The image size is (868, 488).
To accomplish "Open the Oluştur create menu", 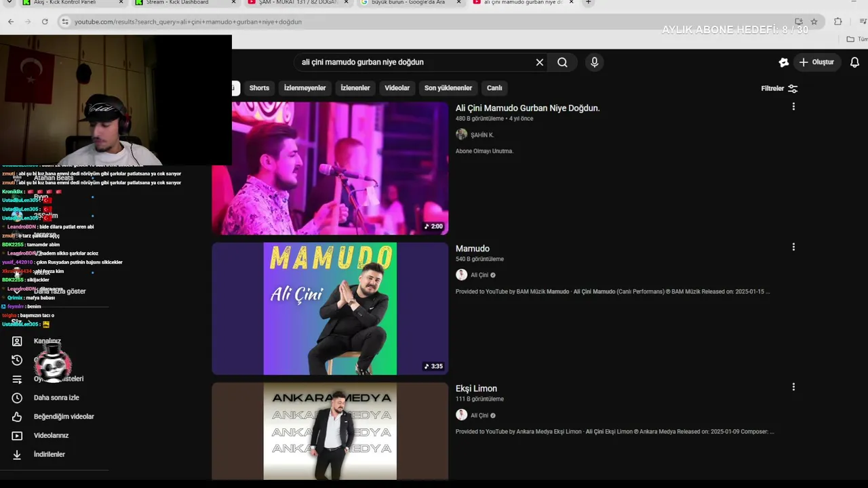I will click(x=816, y=62).
